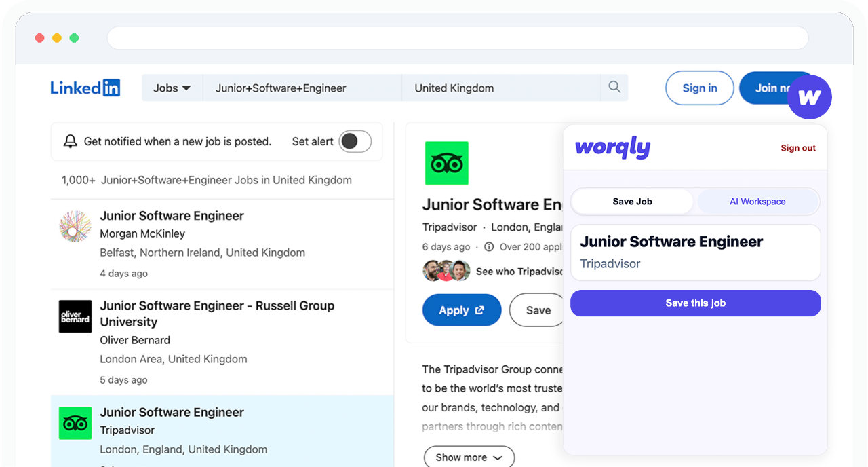Click the bell notification icon

coord(71,141)
